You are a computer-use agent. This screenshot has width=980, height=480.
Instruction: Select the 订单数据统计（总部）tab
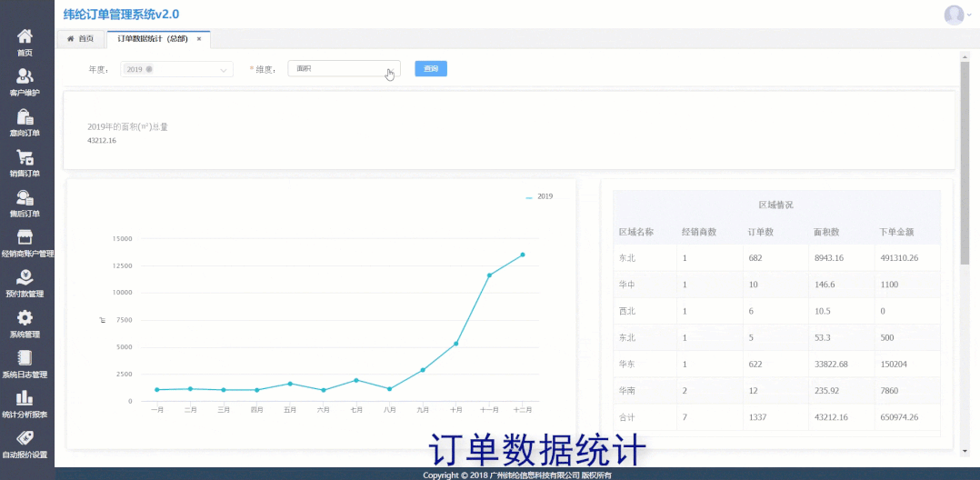click(x=153, y=39)
